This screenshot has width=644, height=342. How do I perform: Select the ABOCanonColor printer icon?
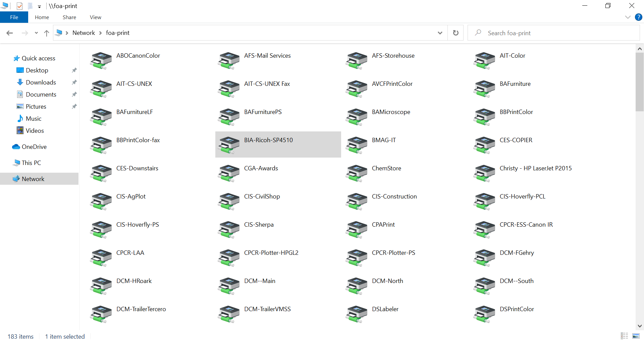click(x=101, y=60)
